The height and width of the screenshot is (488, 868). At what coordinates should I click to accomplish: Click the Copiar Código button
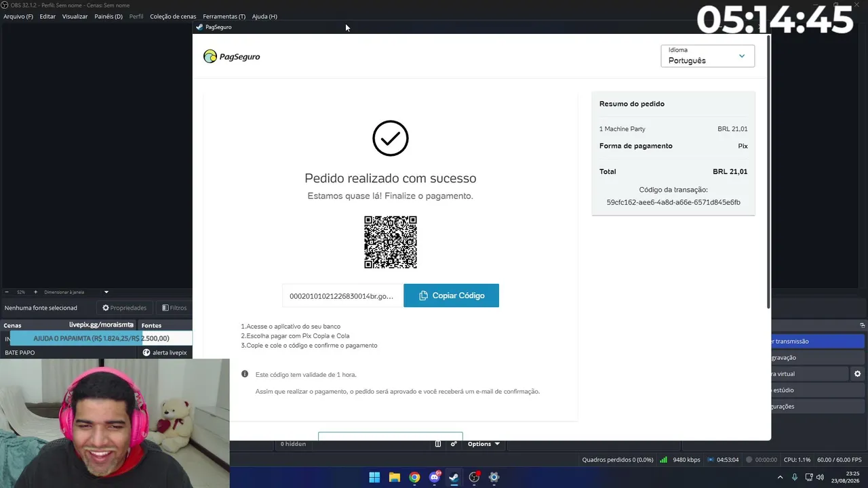click(x=451, y=296)
